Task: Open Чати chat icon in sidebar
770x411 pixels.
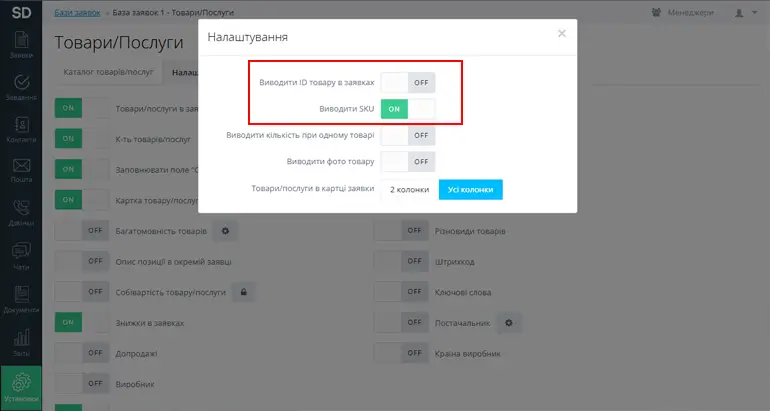Action: [21, 257]
